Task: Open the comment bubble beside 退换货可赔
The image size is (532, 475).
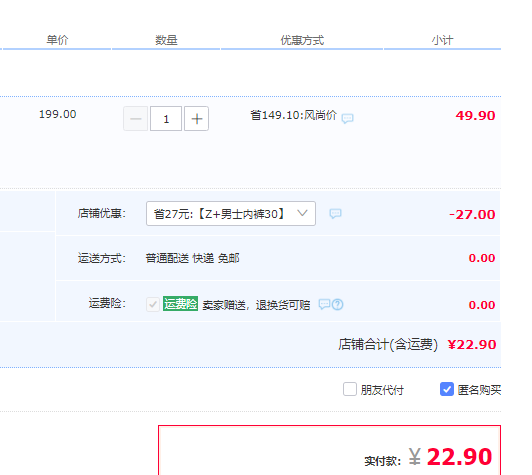Action: (324, 304)
